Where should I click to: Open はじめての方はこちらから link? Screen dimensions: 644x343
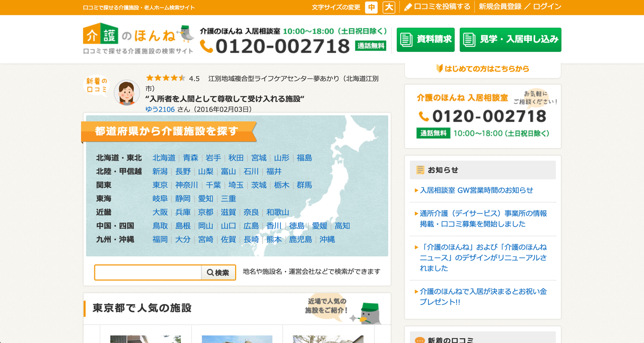(487, 68)
